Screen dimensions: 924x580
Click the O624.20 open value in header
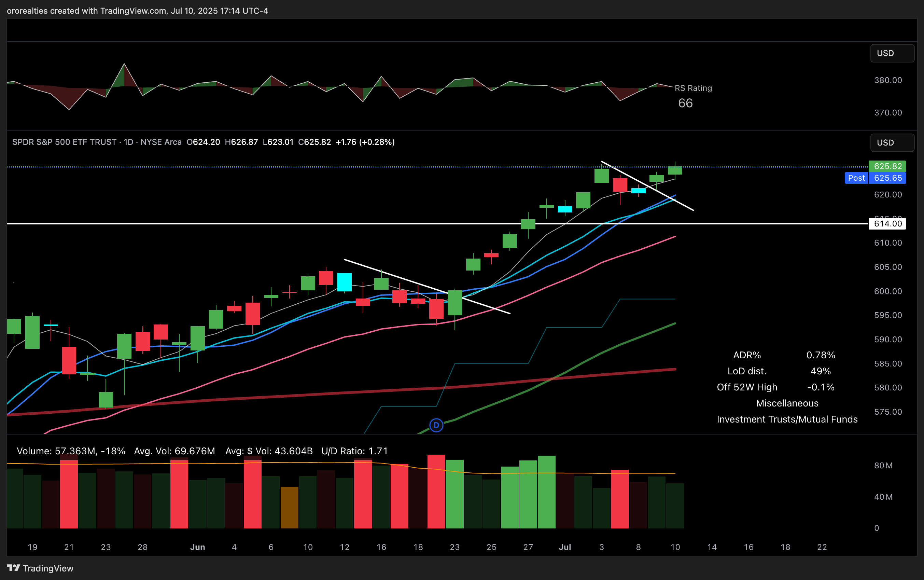[203, 142]
